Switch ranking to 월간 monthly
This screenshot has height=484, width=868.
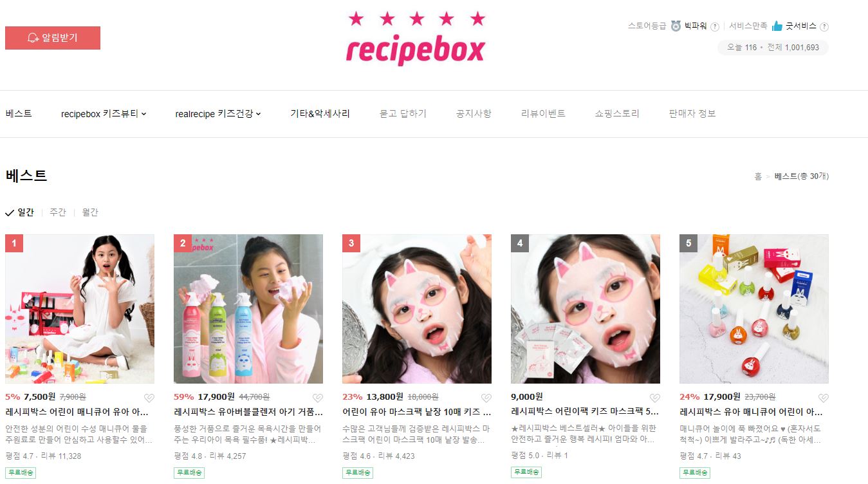point(90,212)
